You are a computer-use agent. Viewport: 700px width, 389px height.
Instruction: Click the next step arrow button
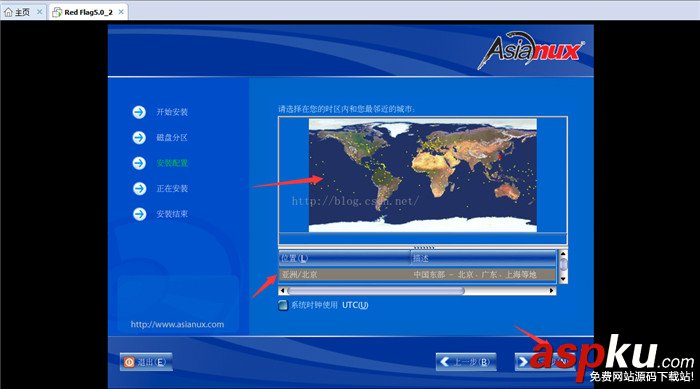[545, 362]
